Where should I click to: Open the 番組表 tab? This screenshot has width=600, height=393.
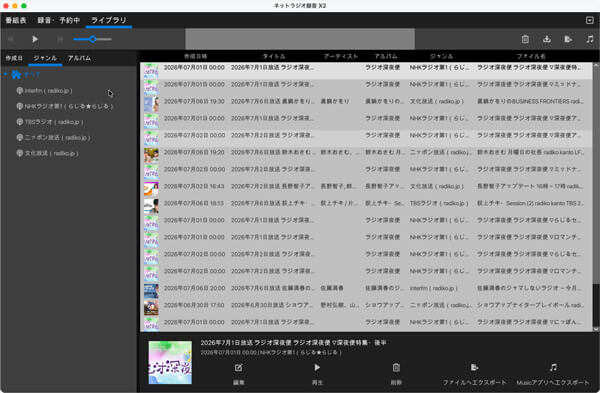click(x=16, y=20)
